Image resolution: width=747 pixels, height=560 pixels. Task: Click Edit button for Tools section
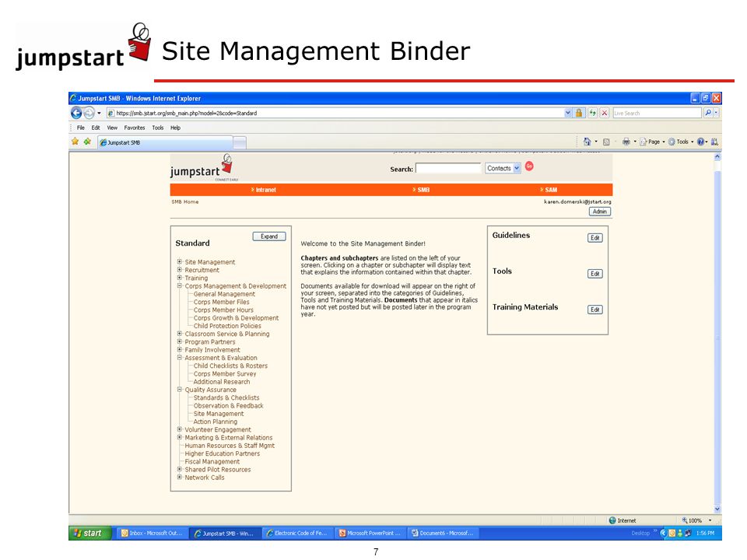595,273
